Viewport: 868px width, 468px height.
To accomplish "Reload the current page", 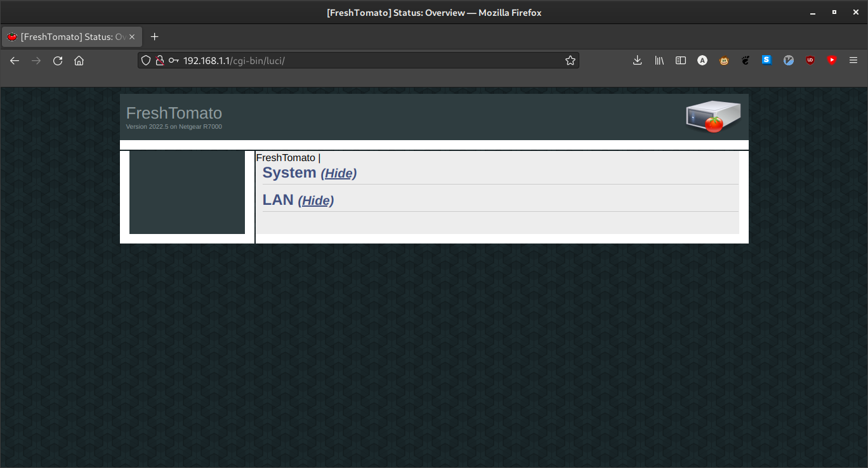I will coord(58,61).
